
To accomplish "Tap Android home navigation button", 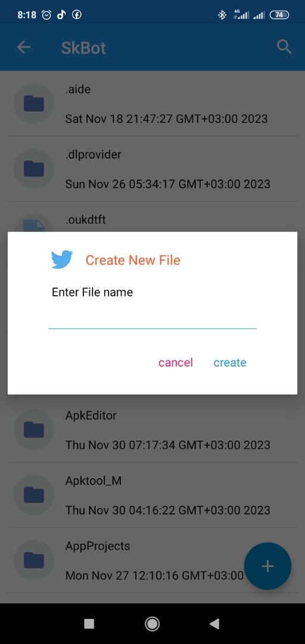I will pyautogui.click(x=152, y=624).
